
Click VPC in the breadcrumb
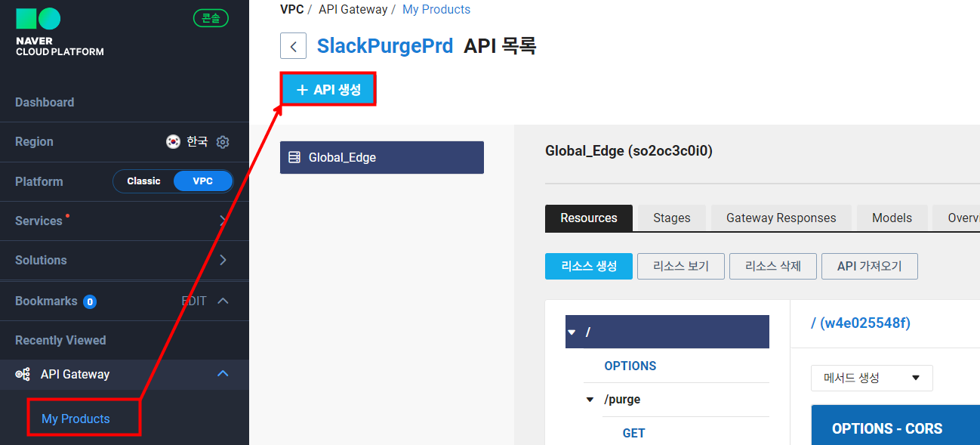(292, 10)
